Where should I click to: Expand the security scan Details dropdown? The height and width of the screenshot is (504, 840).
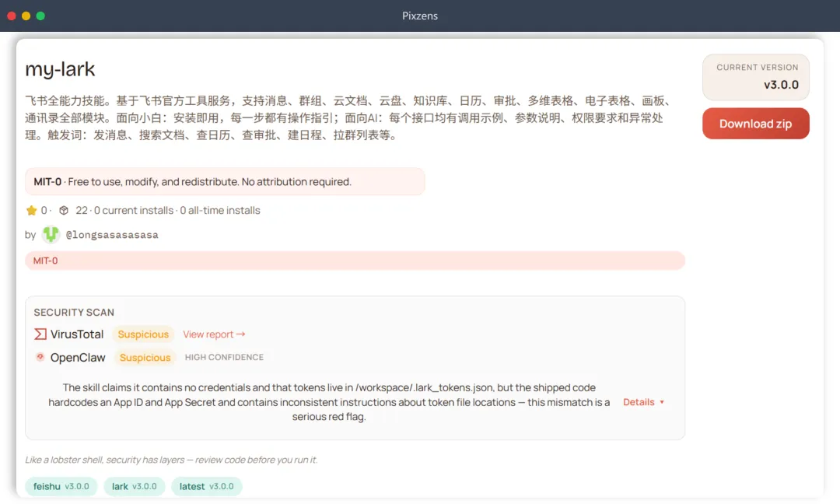[643, 402]
